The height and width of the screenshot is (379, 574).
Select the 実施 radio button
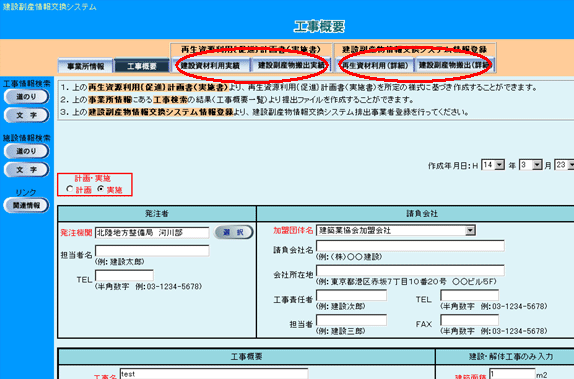click(101, 189)
